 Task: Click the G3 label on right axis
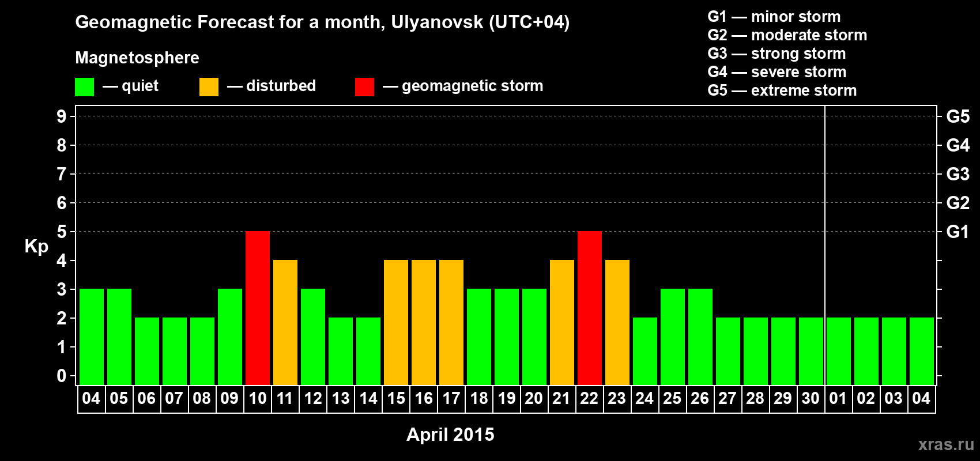tap(958, 174)
